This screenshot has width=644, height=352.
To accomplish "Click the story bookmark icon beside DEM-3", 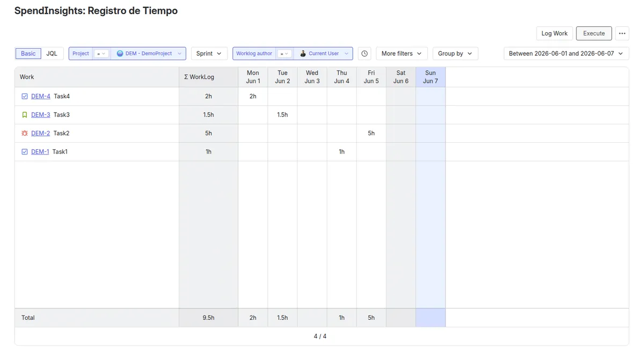I will tap(25, 115).
